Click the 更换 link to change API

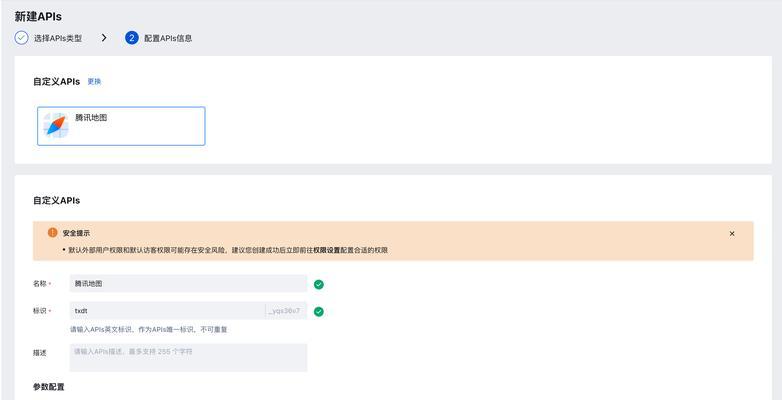94,82
